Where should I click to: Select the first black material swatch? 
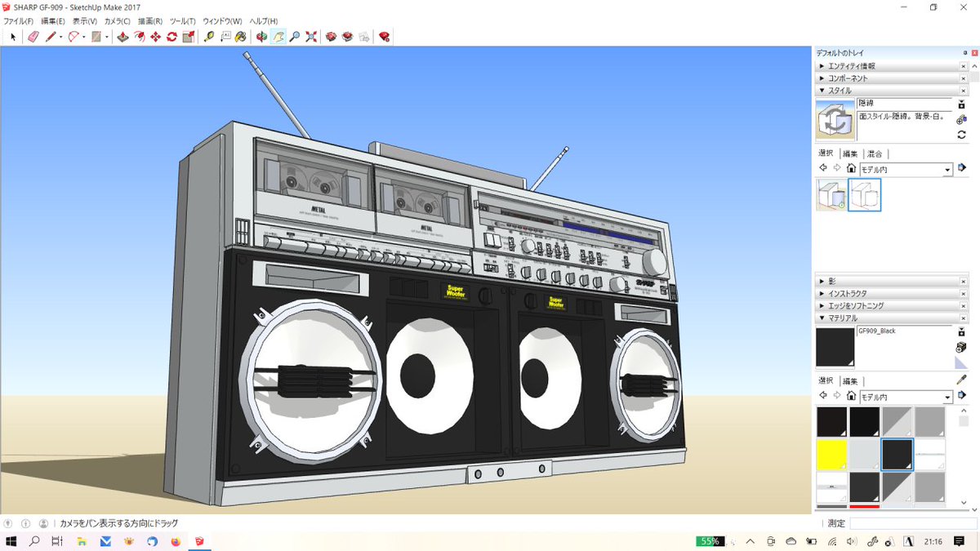[x=831, y=422]
